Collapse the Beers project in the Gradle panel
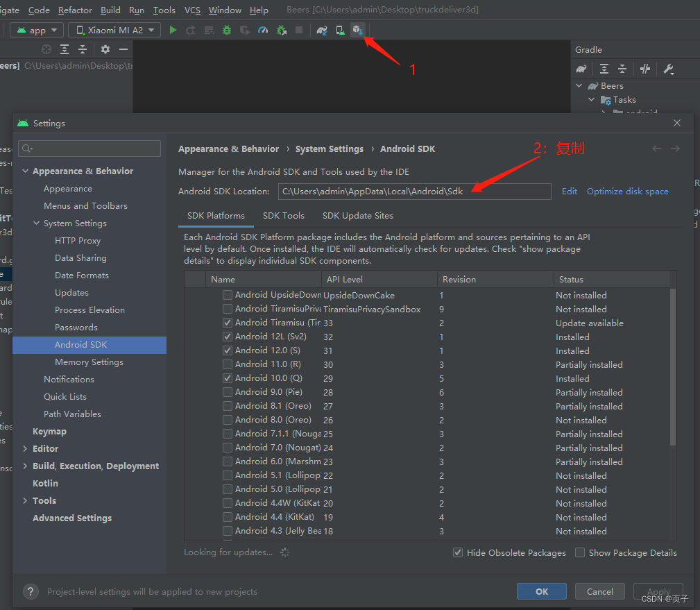The image size is (700, 610). tap(579, 85)
